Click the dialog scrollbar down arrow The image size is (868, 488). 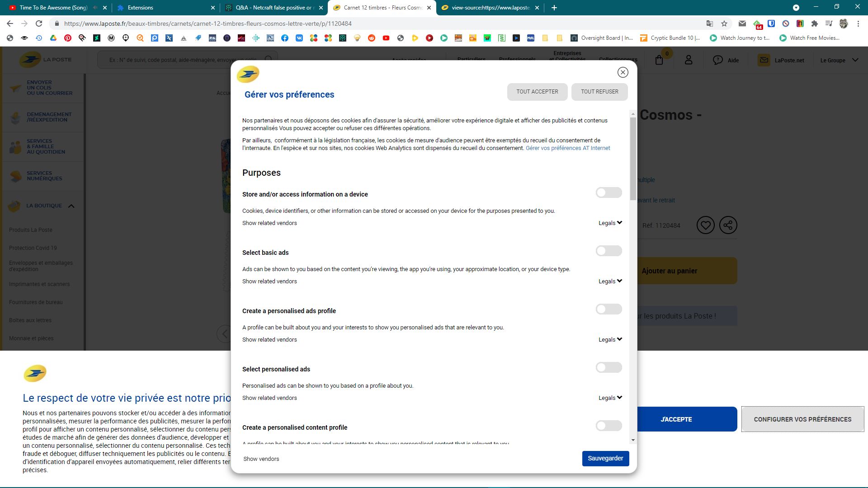633,440
